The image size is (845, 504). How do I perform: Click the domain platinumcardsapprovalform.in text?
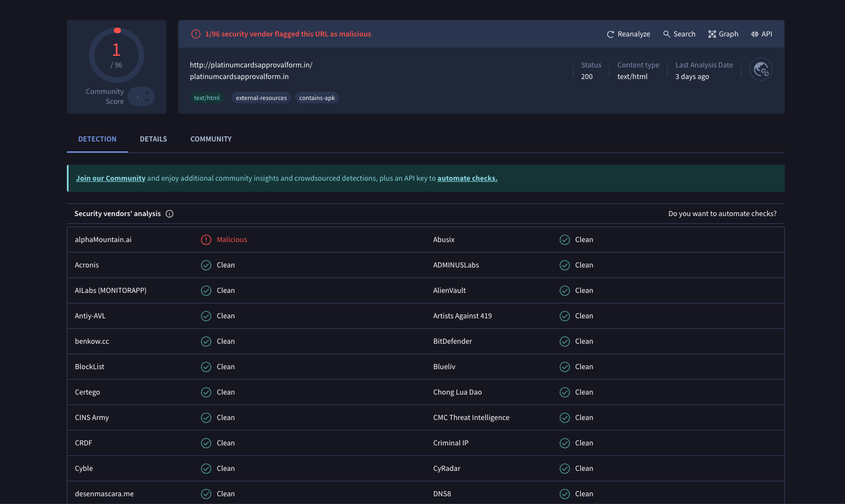coord(239,77)
